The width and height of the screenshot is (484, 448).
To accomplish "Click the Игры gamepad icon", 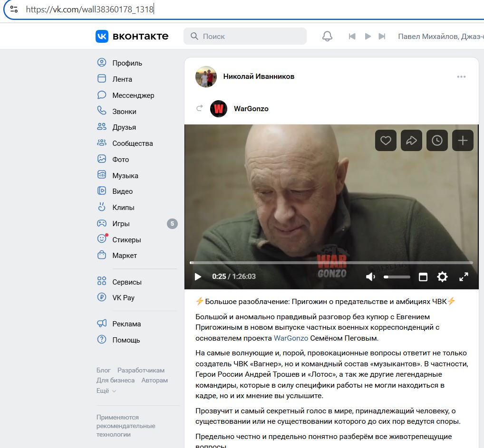I will (102, 223).
